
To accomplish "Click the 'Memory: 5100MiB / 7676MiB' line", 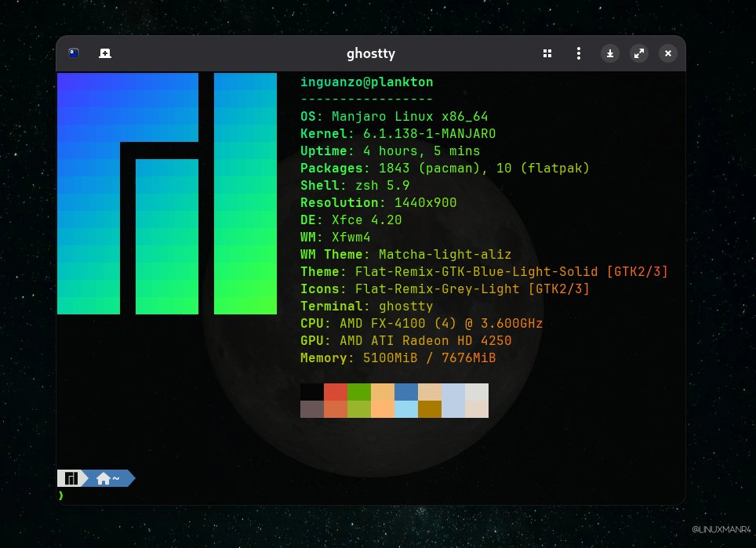I will point(398,358).
